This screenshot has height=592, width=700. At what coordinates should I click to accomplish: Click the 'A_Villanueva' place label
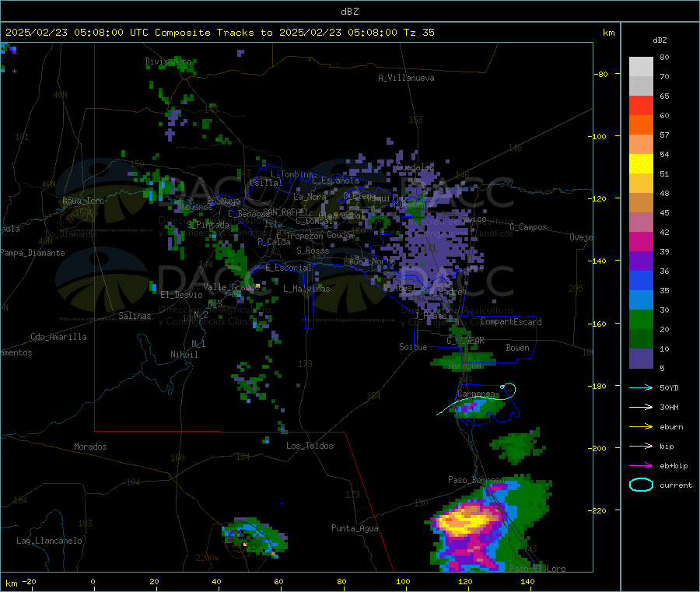click(406, 78)
